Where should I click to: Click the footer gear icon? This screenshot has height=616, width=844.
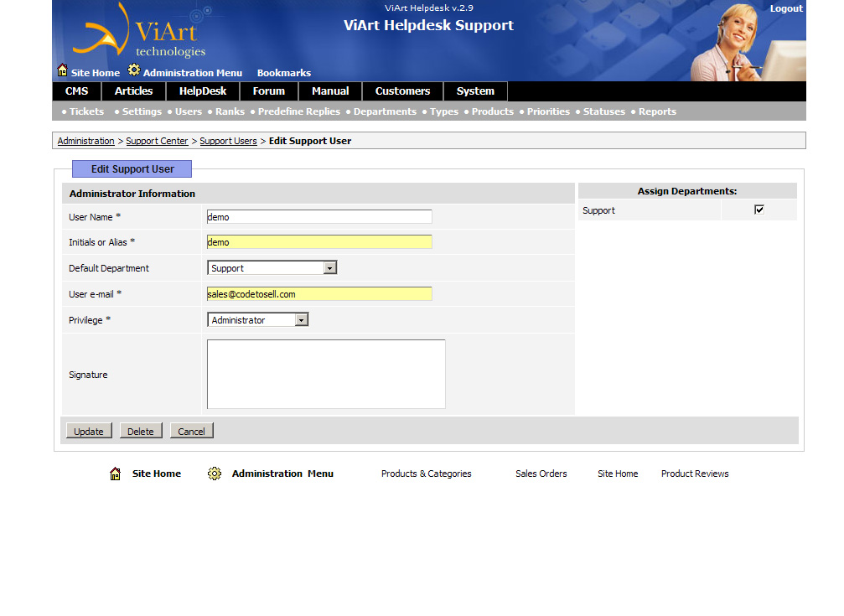pyautogui.click(x=215, y=474)
